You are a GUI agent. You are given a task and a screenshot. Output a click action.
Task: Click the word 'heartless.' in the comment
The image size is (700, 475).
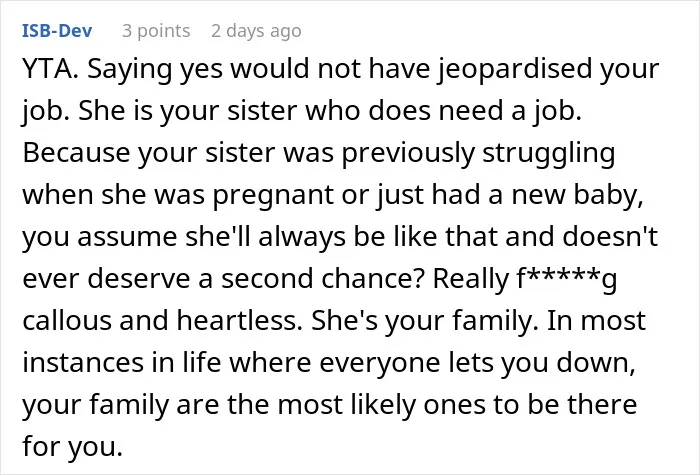coord(240,320)
